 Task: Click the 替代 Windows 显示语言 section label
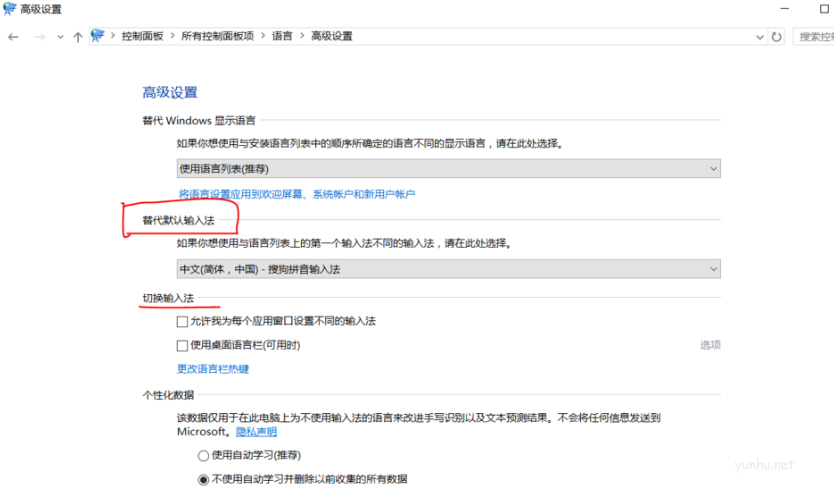(x=199, y=121)
